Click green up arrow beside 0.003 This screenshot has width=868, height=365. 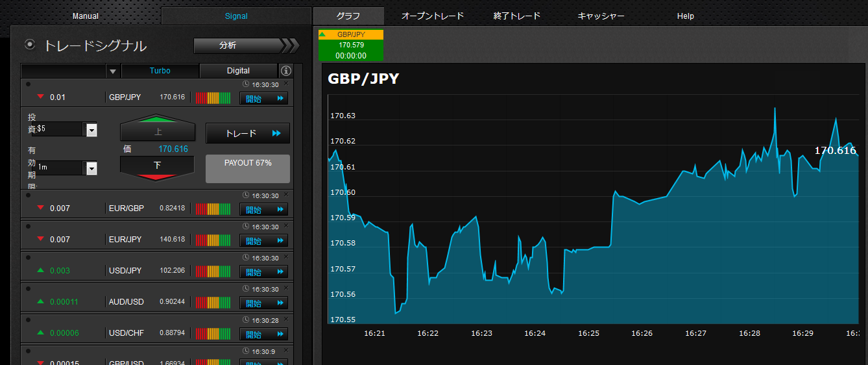click(40, 270)
